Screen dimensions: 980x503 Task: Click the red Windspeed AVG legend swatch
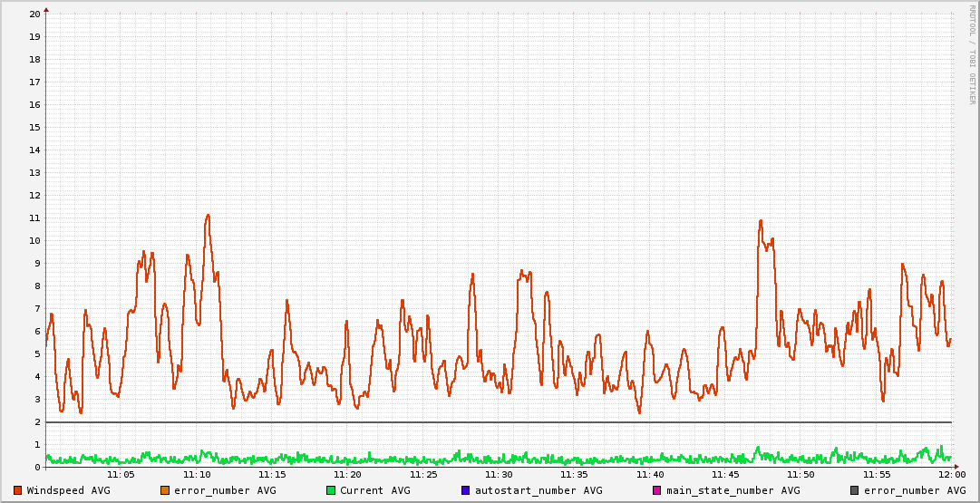(17, 491)
